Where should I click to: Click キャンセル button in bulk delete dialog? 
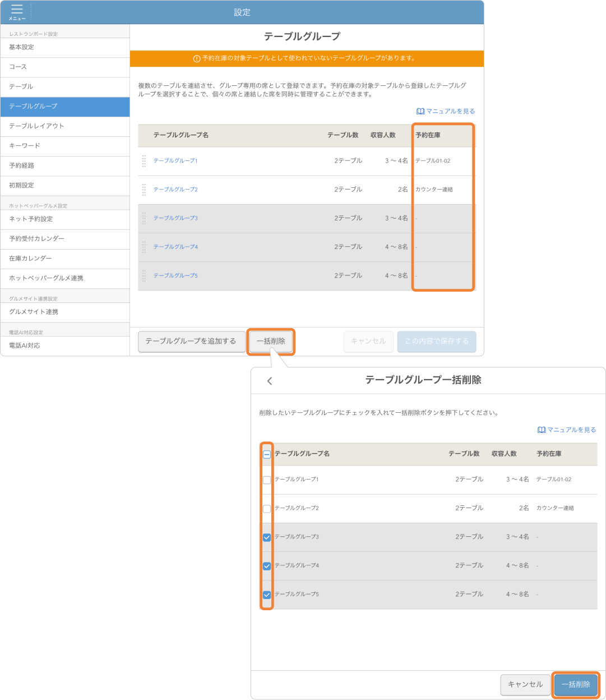525,684
